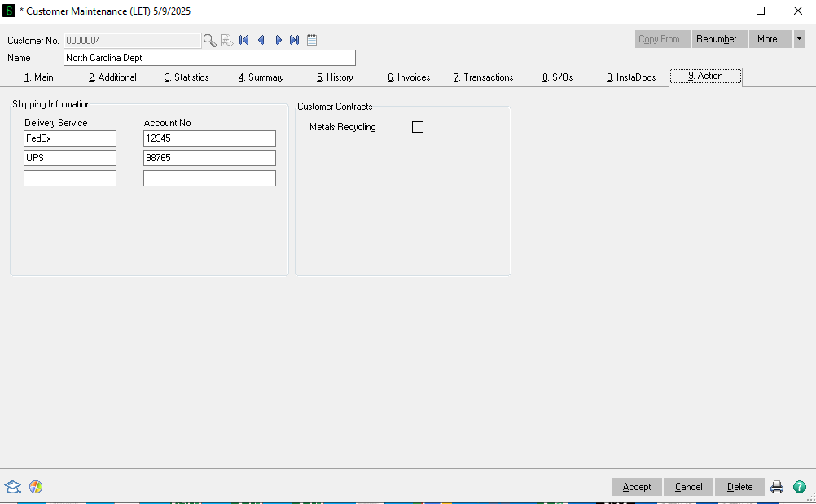This screenshot has height=504, width=816.
Task: Jump to the last customer record
Action: [x=295, y=40]
